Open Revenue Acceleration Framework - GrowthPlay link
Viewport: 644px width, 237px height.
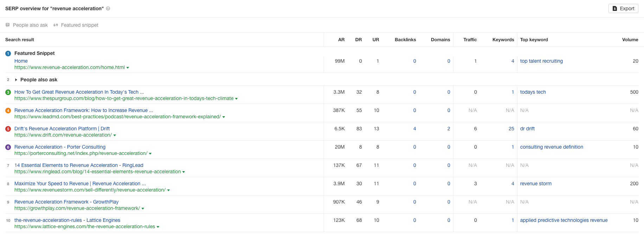[x=66, y=202]
